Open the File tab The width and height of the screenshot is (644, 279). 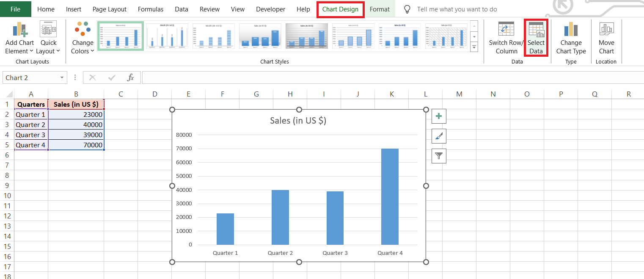pyautogui.click(x=15, y=9)
